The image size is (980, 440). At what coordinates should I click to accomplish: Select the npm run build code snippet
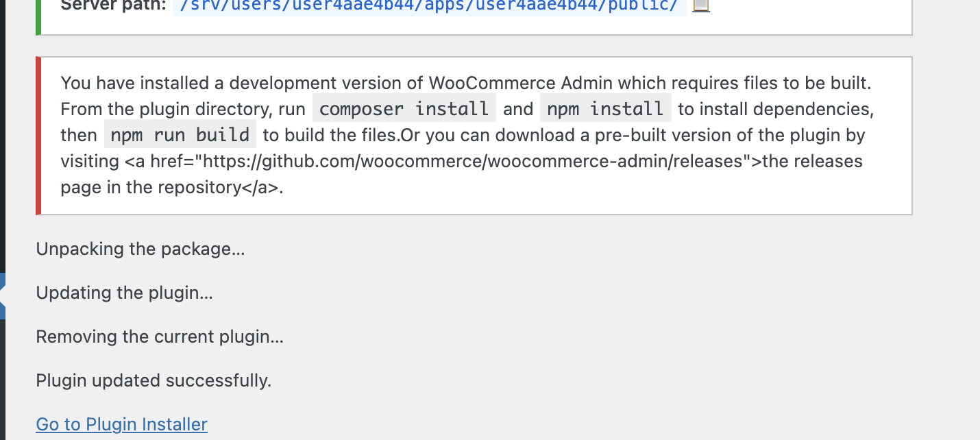[x=180, y=134]
